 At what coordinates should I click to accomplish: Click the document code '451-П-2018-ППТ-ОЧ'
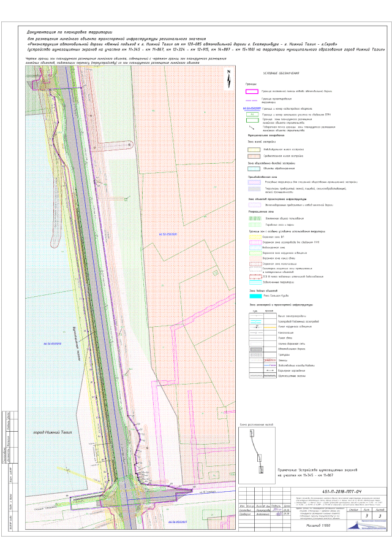tap(341, 492)
